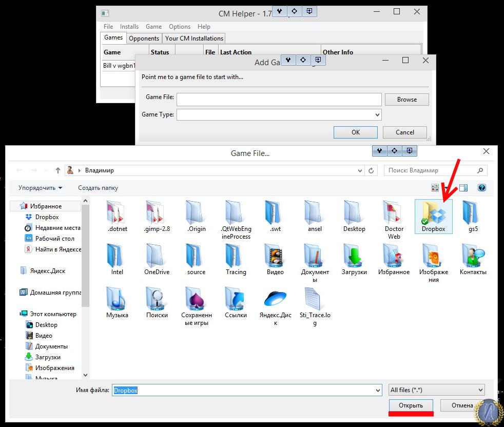
Task: Click the Browse button
Action: click(406, 100)
